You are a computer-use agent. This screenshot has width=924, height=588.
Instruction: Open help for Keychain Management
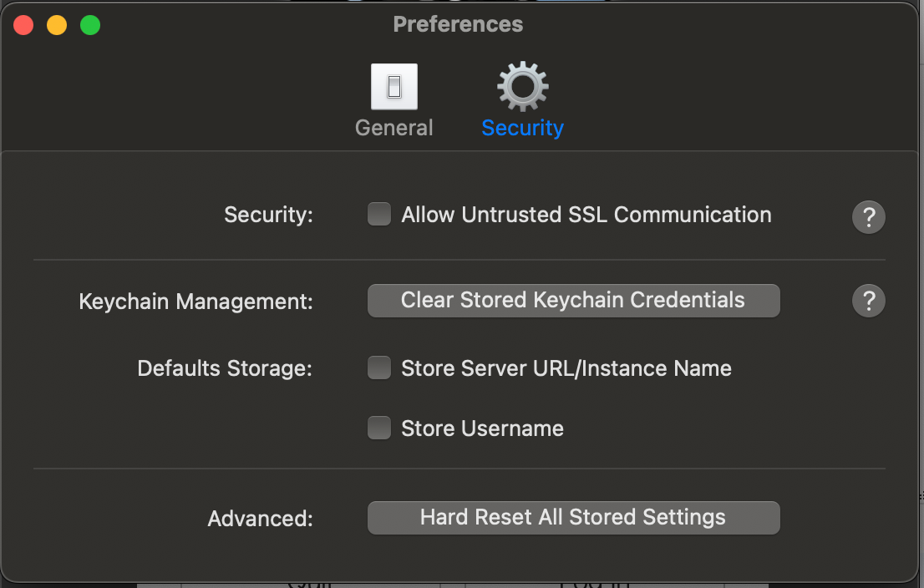pos(869,301)
